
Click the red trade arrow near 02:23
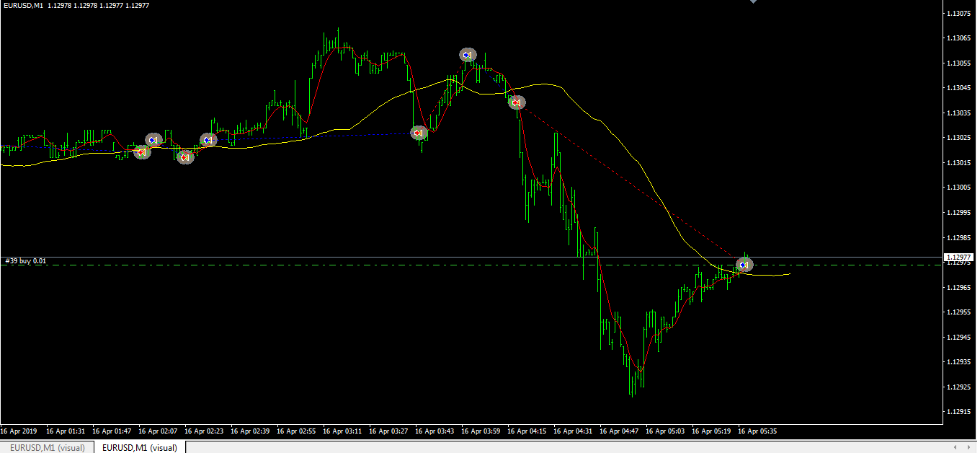point(185,157)
